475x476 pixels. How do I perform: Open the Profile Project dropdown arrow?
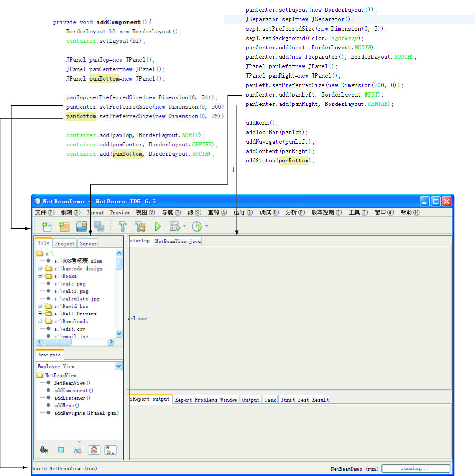[206, 226]
